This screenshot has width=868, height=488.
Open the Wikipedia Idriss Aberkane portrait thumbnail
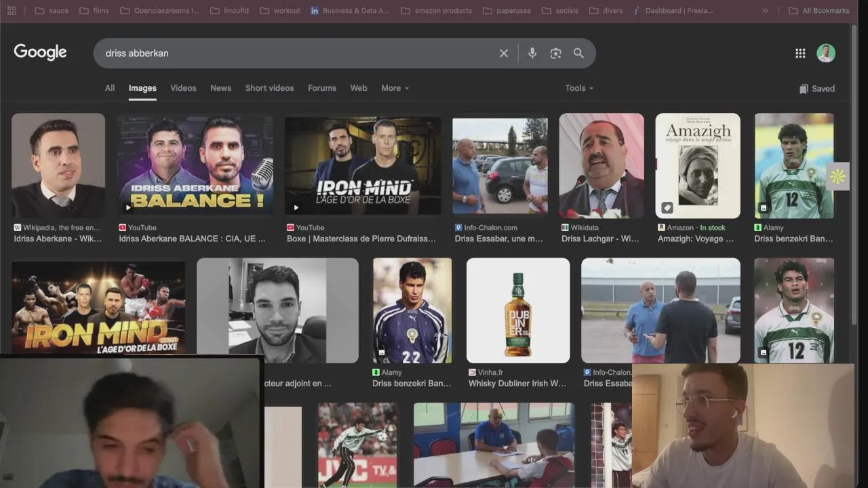click(x=58, y=165)
